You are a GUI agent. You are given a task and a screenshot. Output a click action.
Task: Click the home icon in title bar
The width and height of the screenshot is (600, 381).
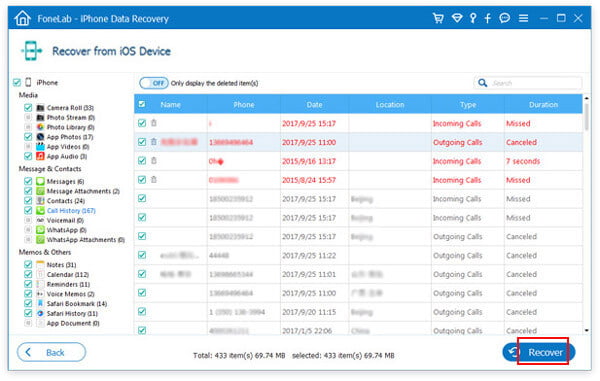coord(23,18)
